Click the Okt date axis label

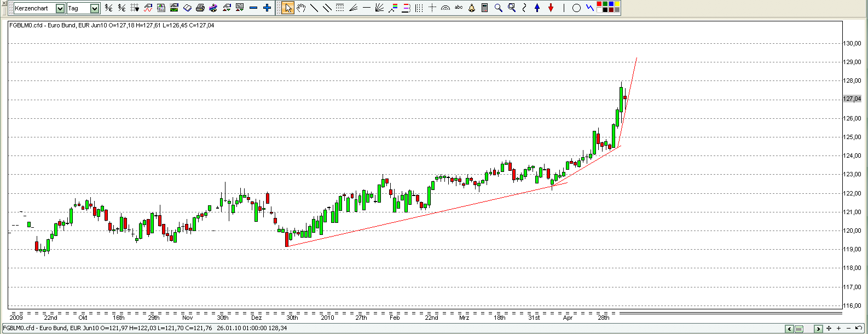click(x=83, y=318)
